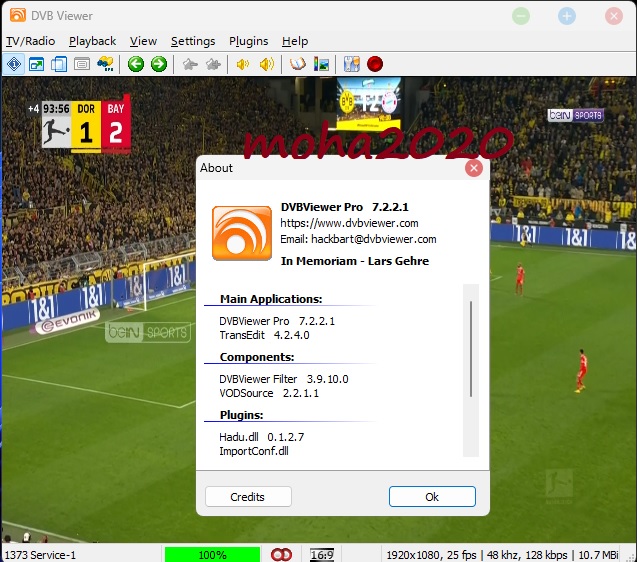Click the gray favorite add star icon
637x562 pixels.
tap(213, 64)
